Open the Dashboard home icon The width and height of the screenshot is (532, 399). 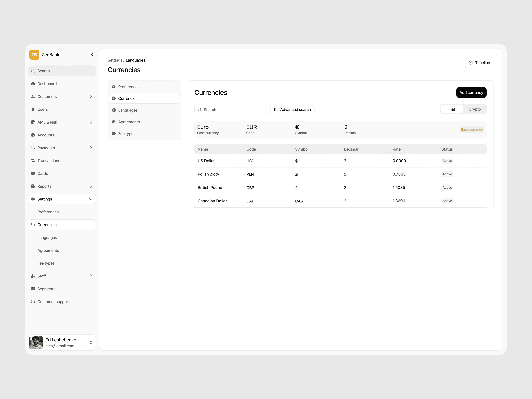click(x=33, y=84)
